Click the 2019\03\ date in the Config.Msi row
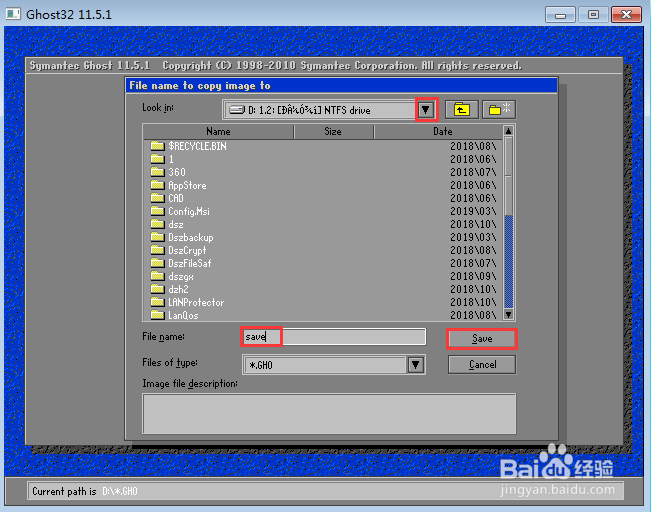This screenshot has height=512, width=651. (x=473, y=211)
